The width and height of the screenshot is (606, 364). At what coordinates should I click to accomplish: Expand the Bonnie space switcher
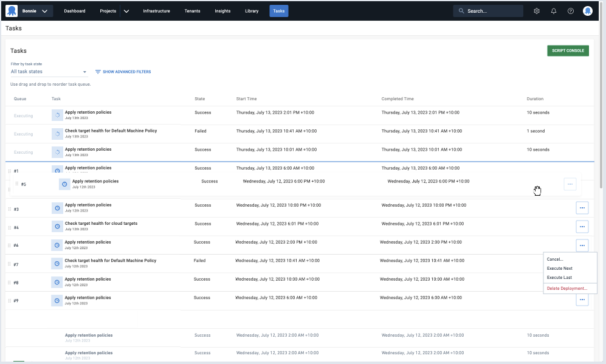point(44,11)
